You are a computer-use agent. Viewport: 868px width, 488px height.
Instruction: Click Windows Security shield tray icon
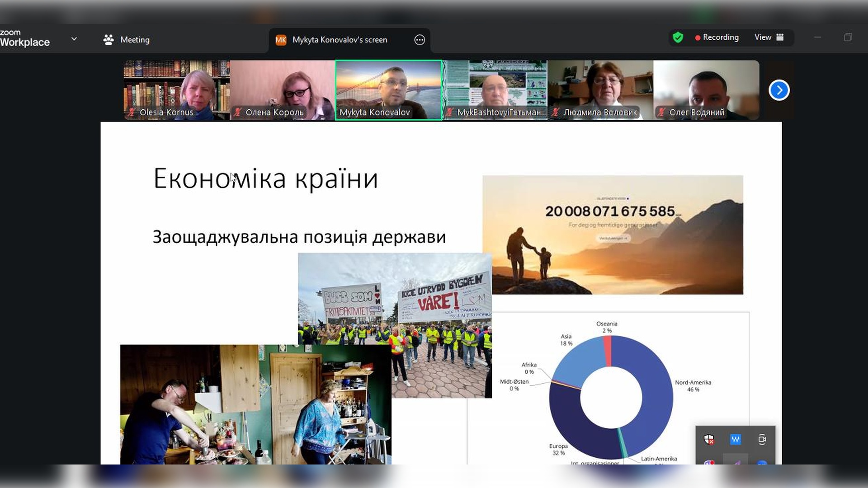point(709,439)
